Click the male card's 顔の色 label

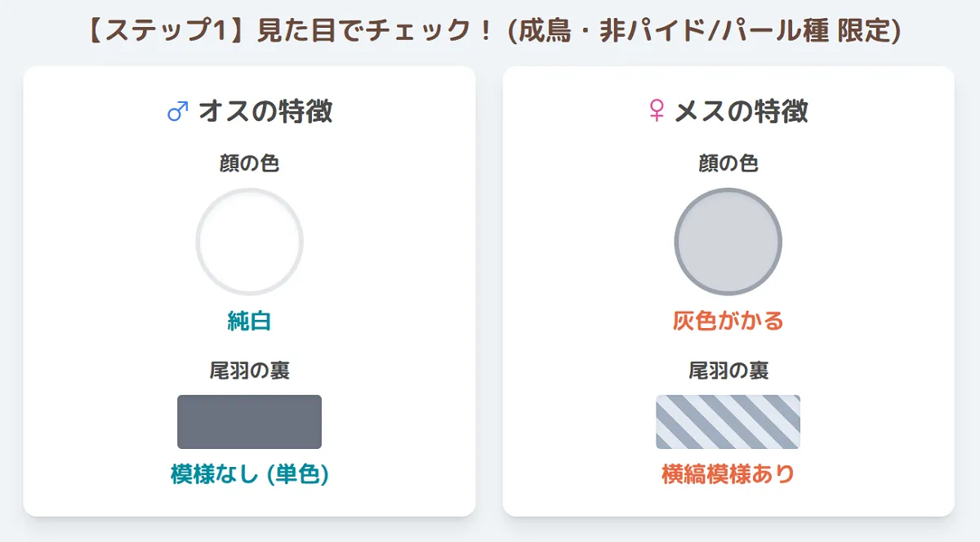249,163
